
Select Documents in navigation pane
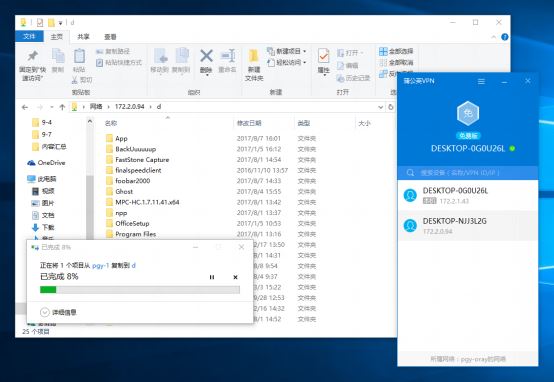[43, 215]
